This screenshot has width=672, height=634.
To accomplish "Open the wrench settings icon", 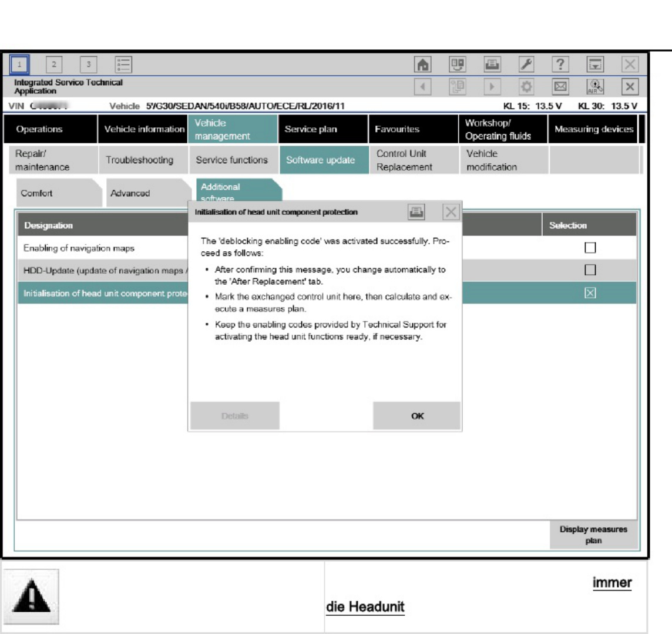I will pos(526,65).
